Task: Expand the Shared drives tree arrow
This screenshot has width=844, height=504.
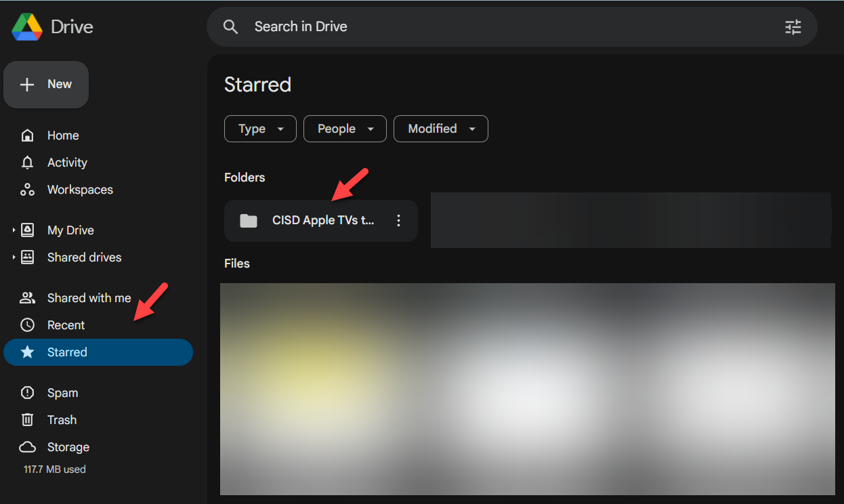Action: pos(14,257)
